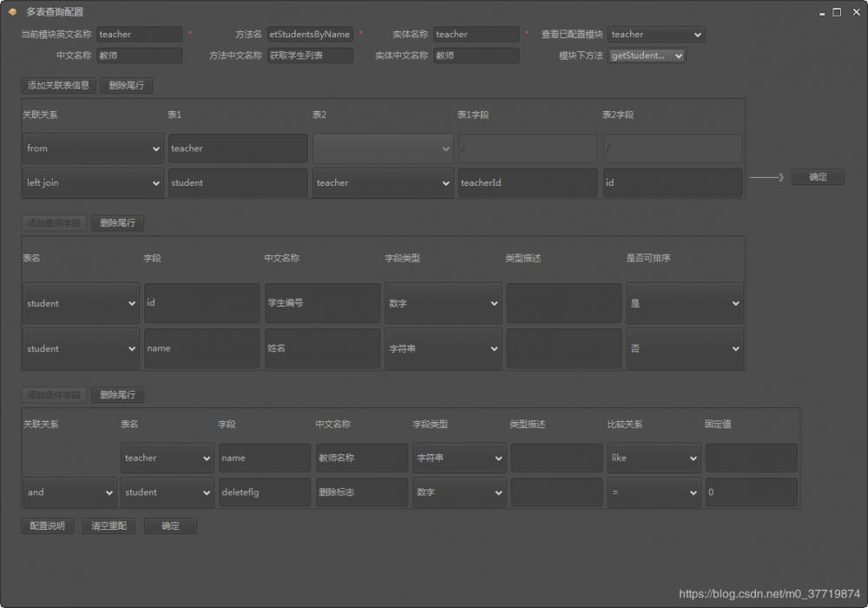
Task: Click the empty 类型描述 field in 学生编号 row
Action: click(x=564, y=303)
